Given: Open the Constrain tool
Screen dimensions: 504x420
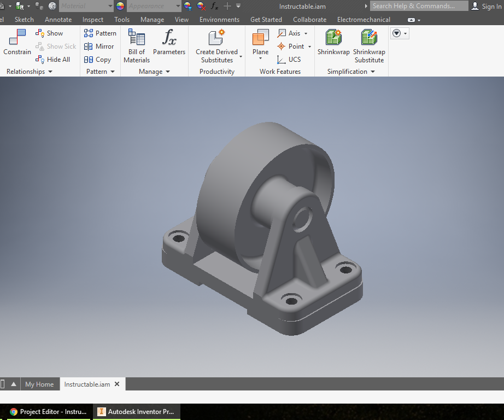Looking at the screenshot, I should coord(16,45).
